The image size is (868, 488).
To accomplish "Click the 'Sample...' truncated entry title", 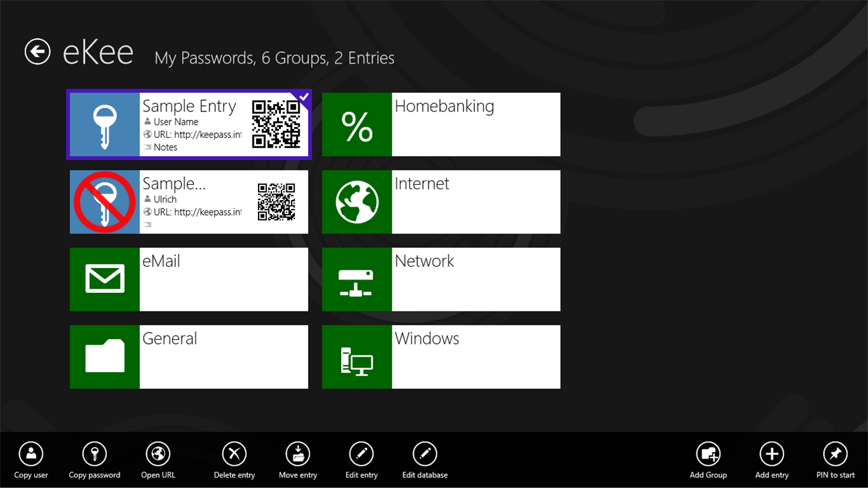I will pyautogui.click(x=174, y=184).
